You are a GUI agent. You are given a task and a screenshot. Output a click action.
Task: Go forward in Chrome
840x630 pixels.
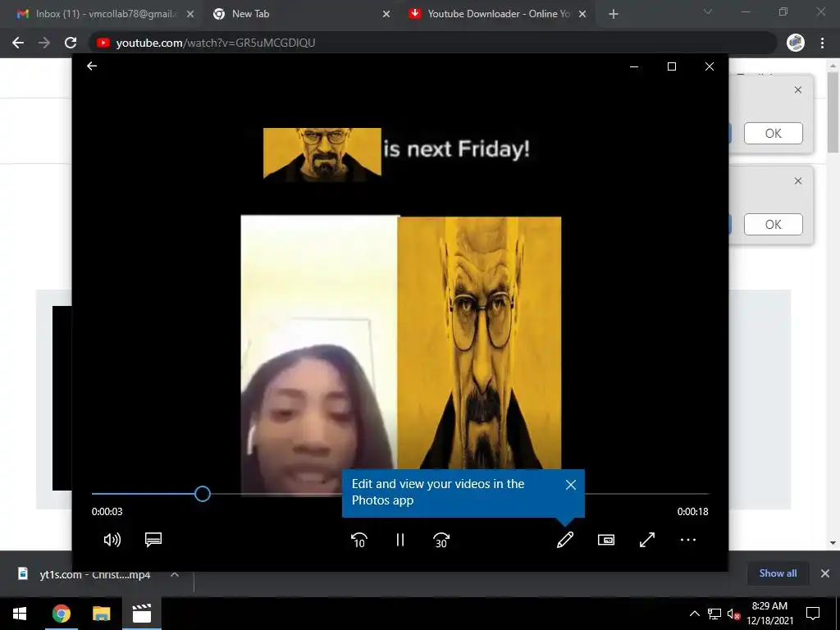click(x=44, y=43)
